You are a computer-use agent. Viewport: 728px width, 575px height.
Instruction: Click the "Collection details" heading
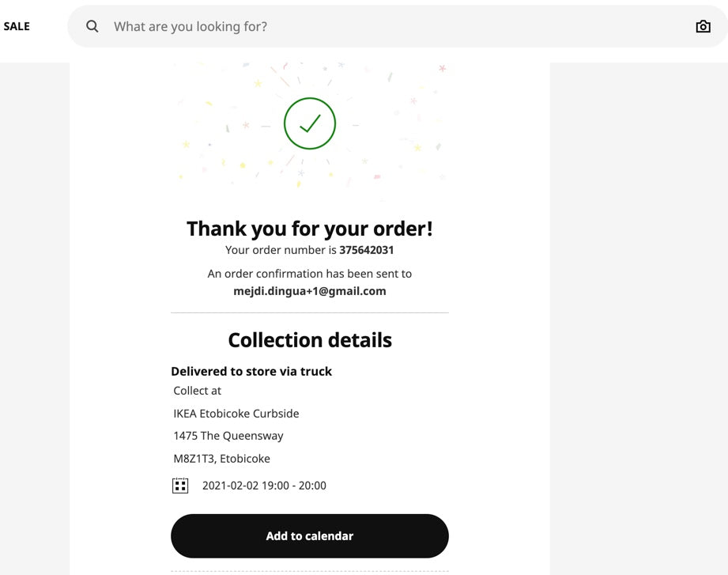click(x=310, y=340)
